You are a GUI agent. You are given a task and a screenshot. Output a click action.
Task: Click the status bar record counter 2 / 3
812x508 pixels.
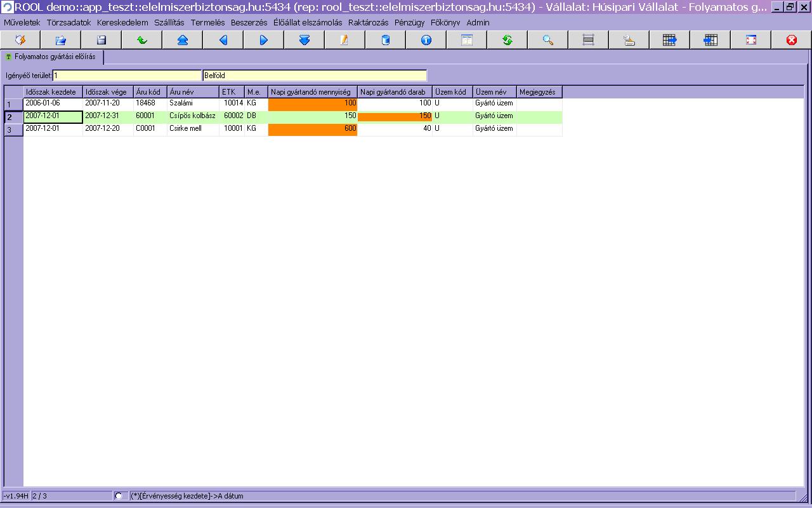(71, 496)
